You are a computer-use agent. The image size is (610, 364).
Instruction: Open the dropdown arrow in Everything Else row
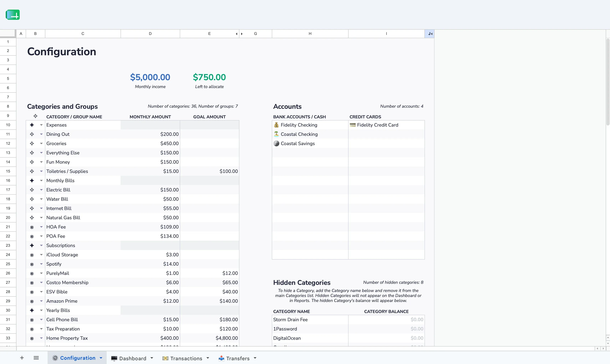click(x=41, y=153)
